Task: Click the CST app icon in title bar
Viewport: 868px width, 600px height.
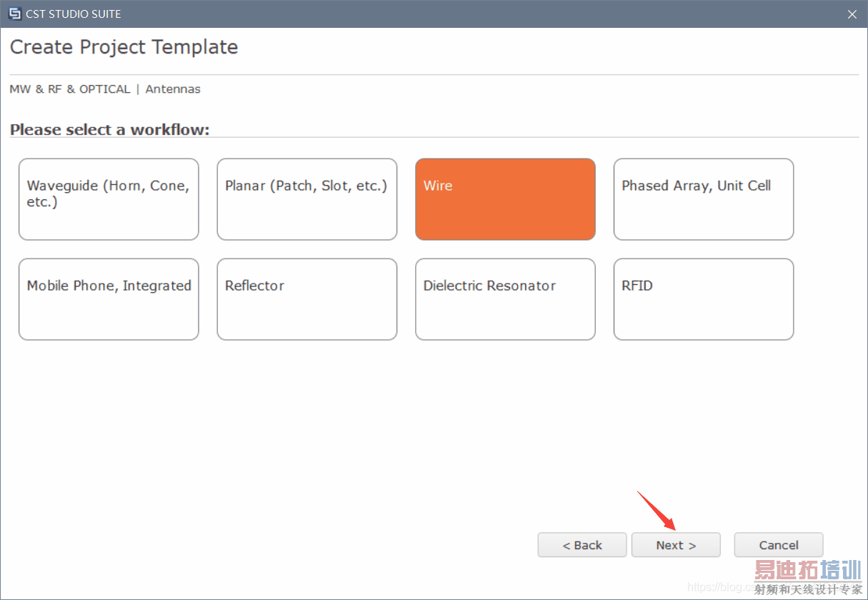Action: (15, 14)
